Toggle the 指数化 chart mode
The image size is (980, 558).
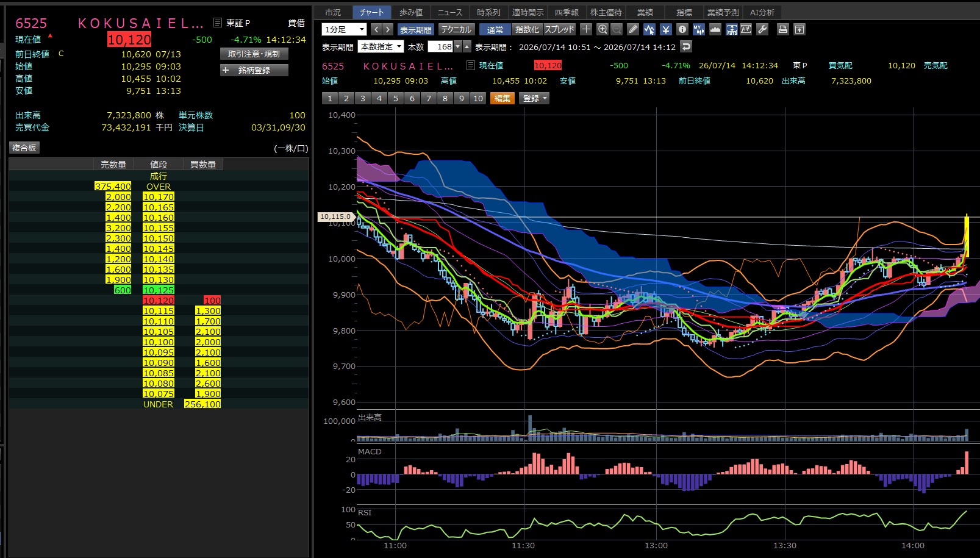pyautogui.click(x=527, y=29)
